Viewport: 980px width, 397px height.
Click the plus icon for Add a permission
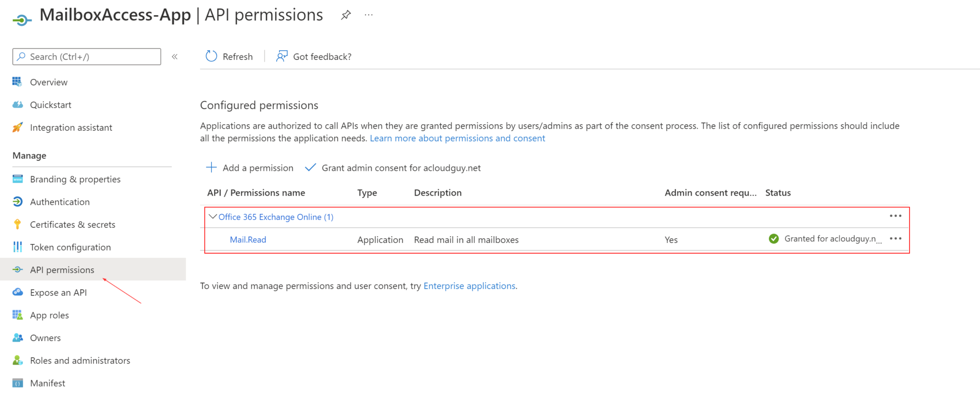point(211,167)
